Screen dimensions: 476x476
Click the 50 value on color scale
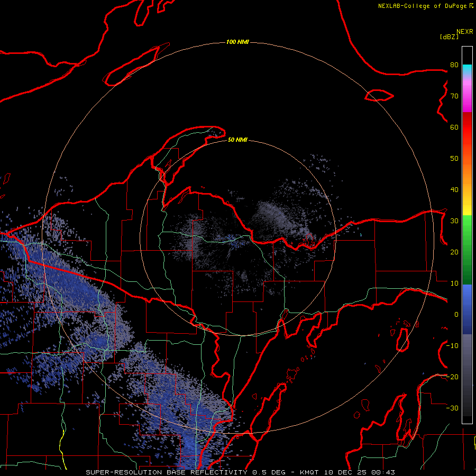click(454, 159)
